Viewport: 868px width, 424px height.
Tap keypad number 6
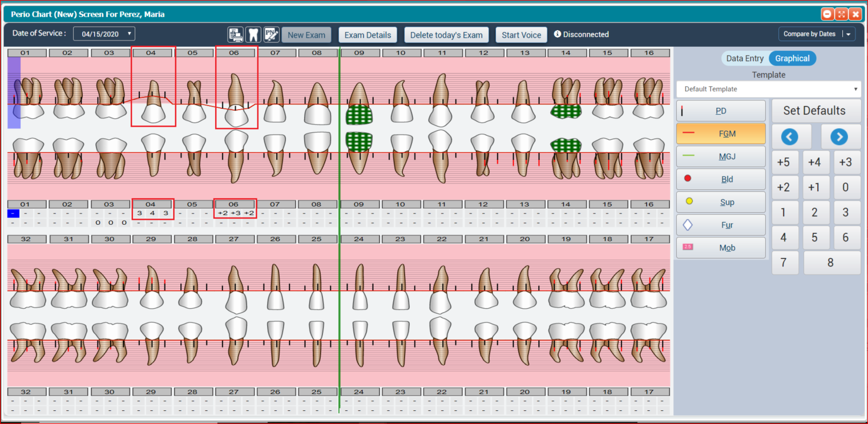pyautogui.click(x=846, y=237)
